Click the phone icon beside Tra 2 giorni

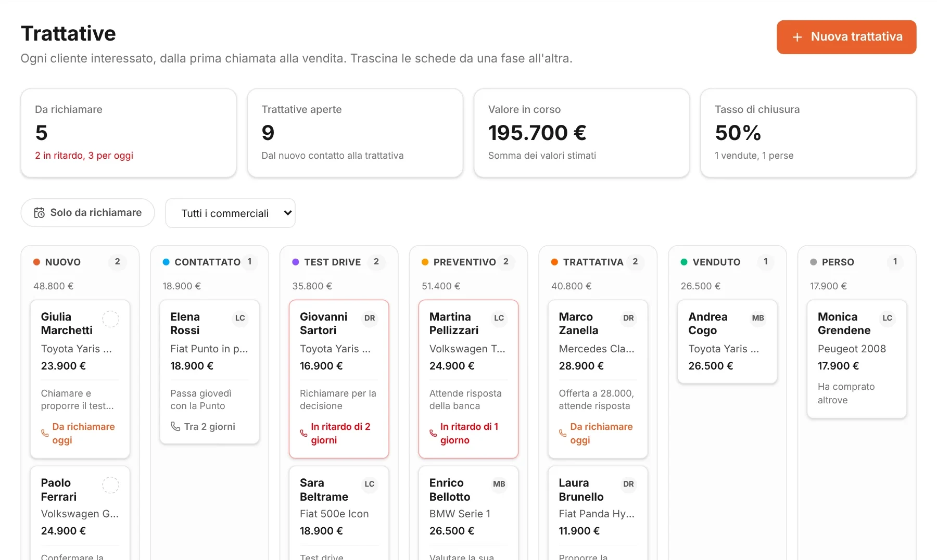175,426
